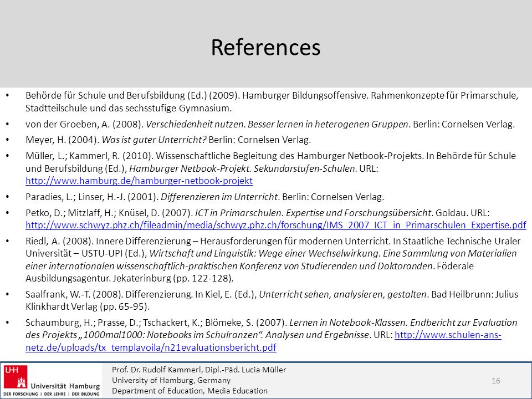
Task: Click the italic title 'Was ist guter Unterricht?'
Action: tap(154, 140)
